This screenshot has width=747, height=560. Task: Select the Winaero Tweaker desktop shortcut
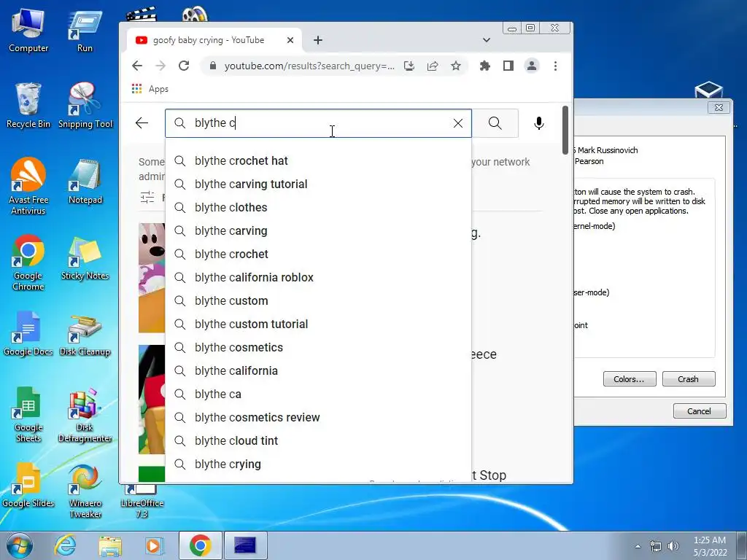click(85, 491)
